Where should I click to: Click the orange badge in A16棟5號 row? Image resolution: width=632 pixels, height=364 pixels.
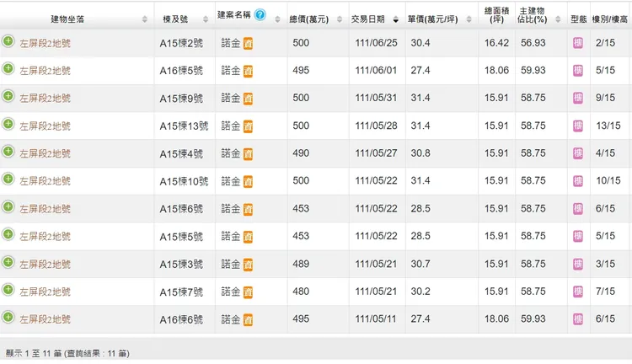[x=248, y=71]
